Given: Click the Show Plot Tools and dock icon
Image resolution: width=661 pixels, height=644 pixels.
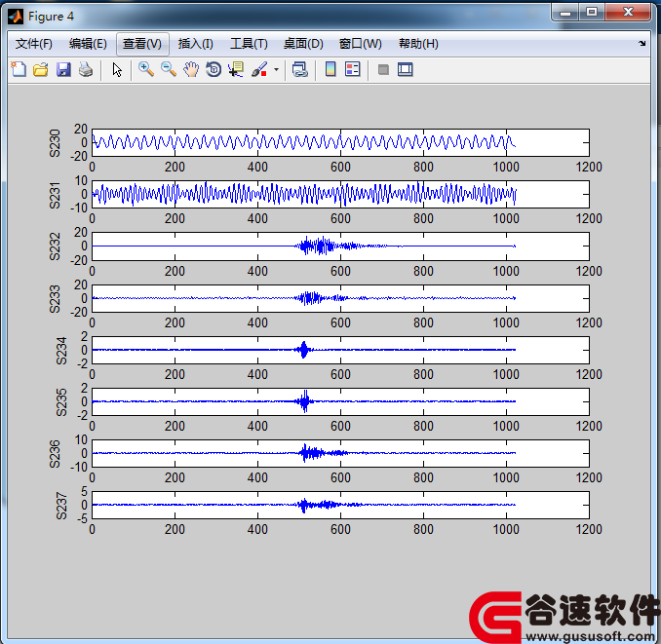Looking at the screenshot, I should pos(406,69).
